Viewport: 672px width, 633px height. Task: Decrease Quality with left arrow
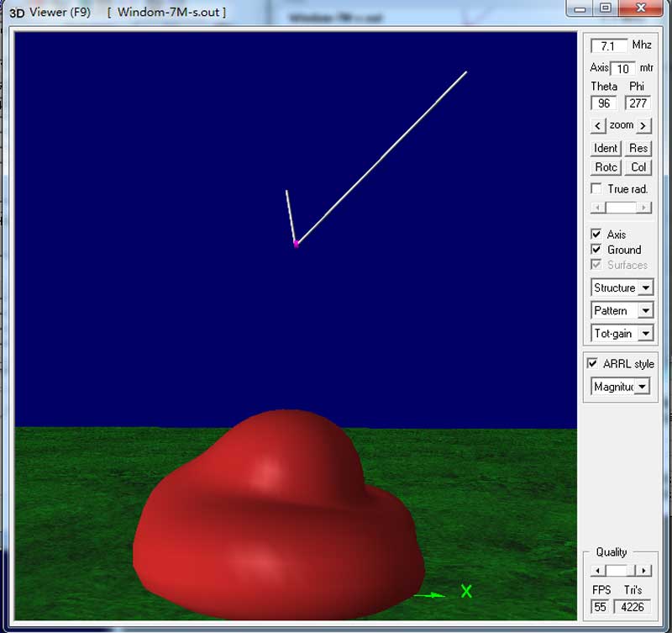[x=598, y=571]
